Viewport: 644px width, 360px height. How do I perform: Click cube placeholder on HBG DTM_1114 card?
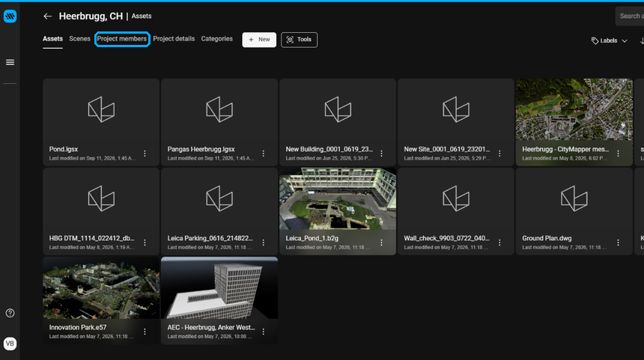click(101, 198)
